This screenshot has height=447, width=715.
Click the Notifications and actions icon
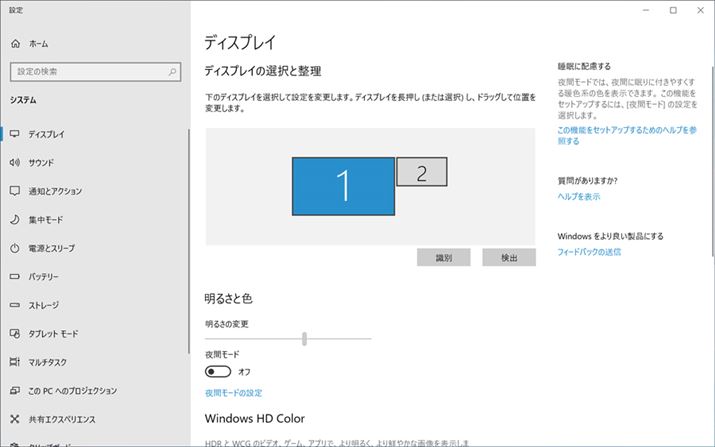pos(15,191)
